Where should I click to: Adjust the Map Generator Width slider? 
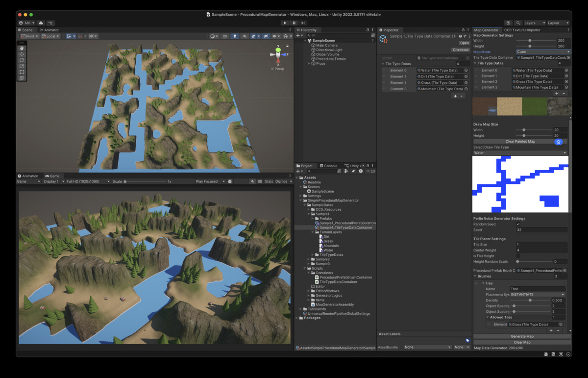536,40
